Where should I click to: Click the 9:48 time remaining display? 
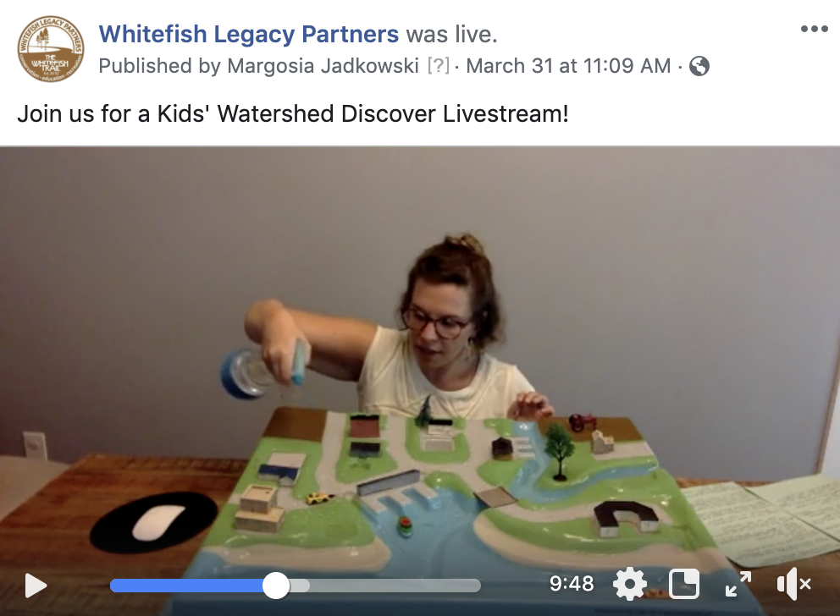(572, 583)
